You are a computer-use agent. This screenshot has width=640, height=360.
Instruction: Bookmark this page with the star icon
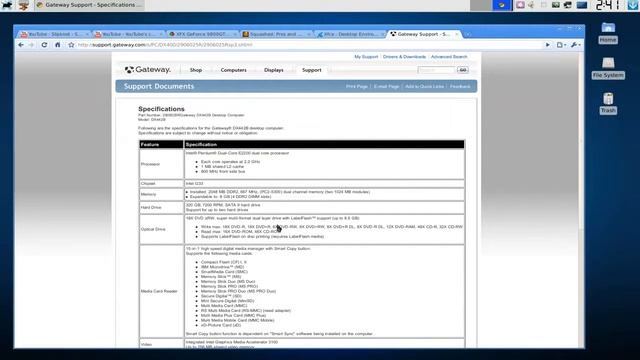click(x=71, y=45)
